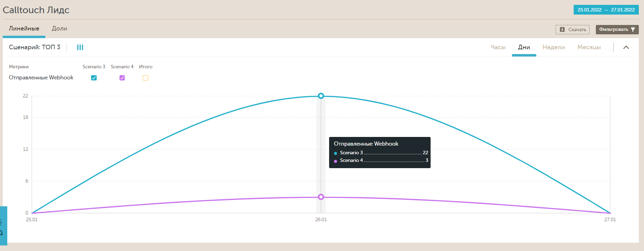Open the column settings three-bars icon
The width and height of the screenshot is (644, 251).
point(80,47)
